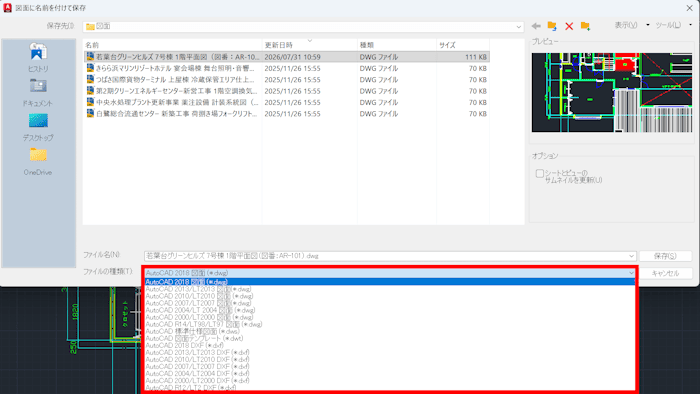The width and height of the screenshot is (700, 394).
Task: Click the キャンセル cancel button
Action: pyautogui.click(x=665, y=273)
